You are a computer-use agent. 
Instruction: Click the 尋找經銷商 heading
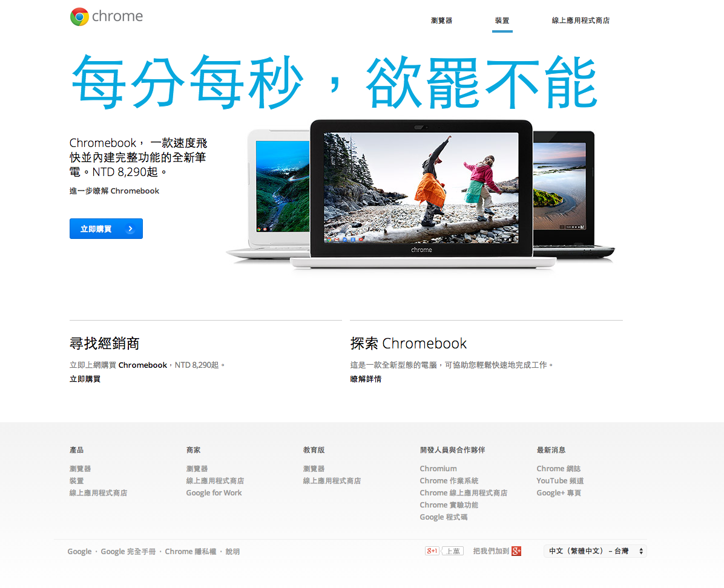click(x=104, y=344)
